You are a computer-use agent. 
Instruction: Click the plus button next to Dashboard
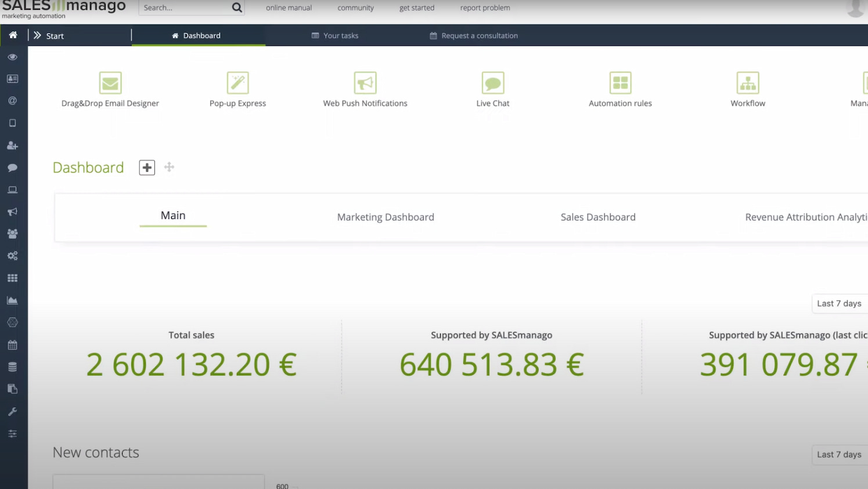pos(146,167)
